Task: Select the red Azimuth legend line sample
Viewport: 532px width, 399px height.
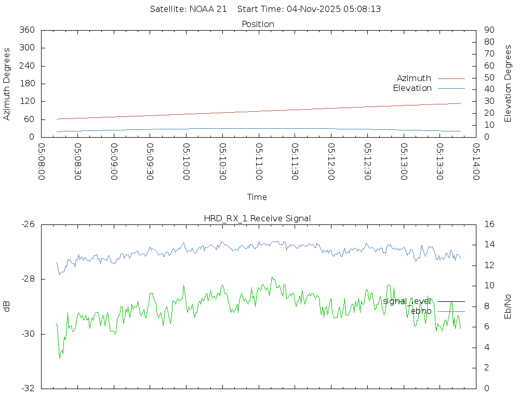Action: (451, 78)
